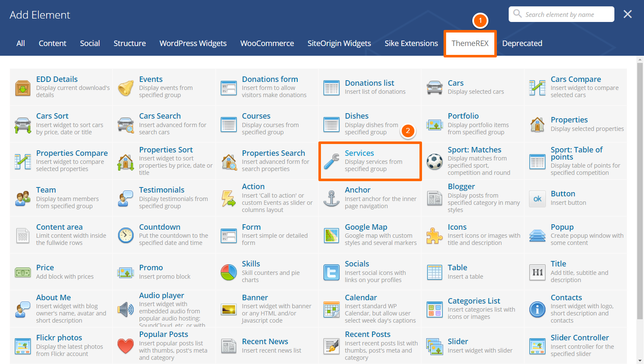Click the Contacts info icon
This screenshot has height=364, width=644.
tap(537, 310)
